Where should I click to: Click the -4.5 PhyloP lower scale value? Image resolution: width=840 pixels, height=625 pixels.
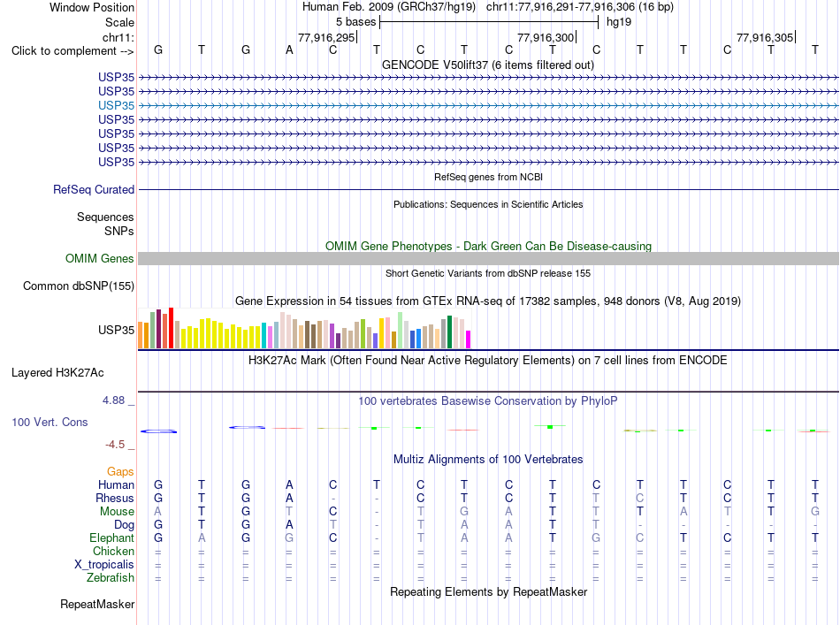coord(115,444)
